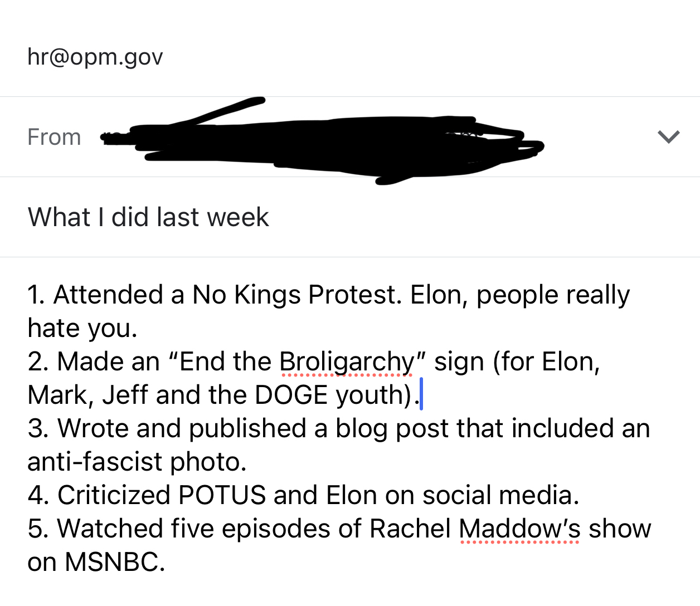This screenshot has width=700, height=606.
Task: Click the "From" label
Action: [x=54, y=137]
